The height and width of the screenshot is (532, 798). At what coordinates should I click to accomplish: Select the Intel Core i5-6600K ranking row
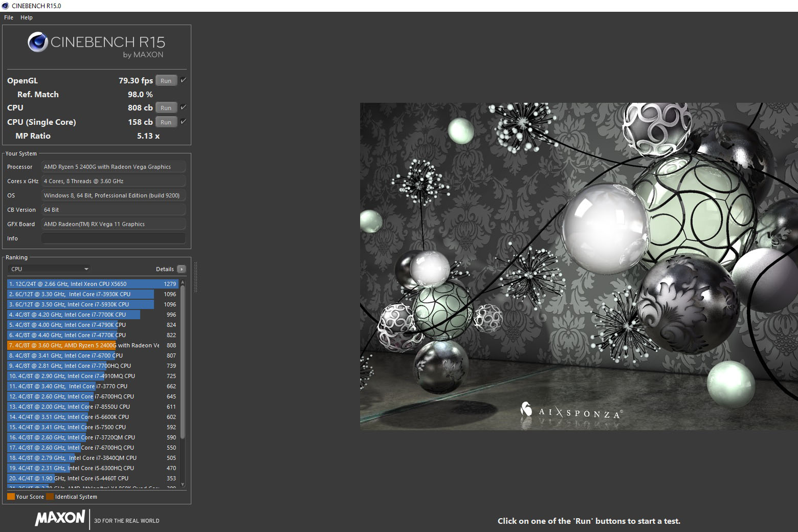click(93, 417)
